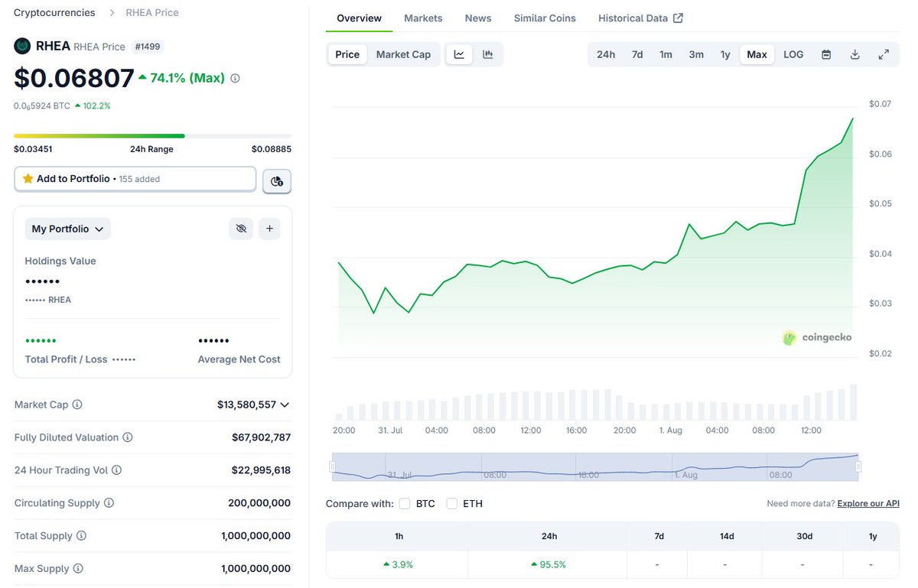Set chart range to 24h
The image size is (918, 588).
(x=606, y=54)
